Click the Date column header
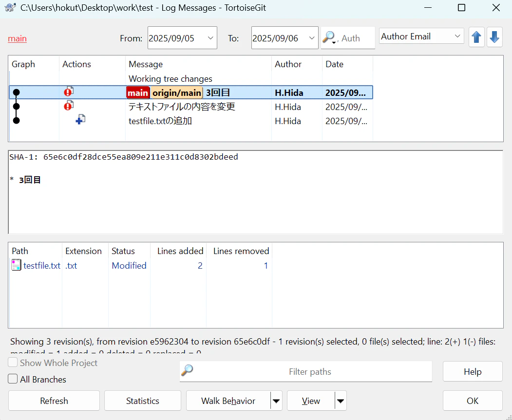 (347, 64)
